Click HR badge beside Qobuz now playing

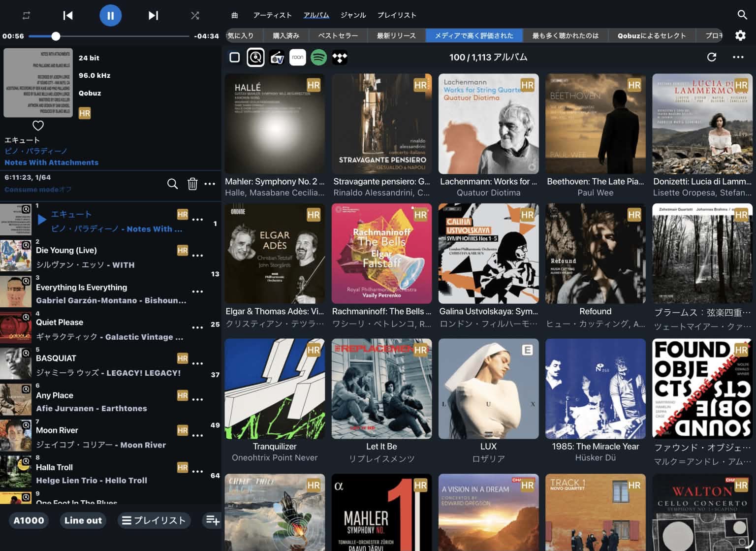click(85, 113)
